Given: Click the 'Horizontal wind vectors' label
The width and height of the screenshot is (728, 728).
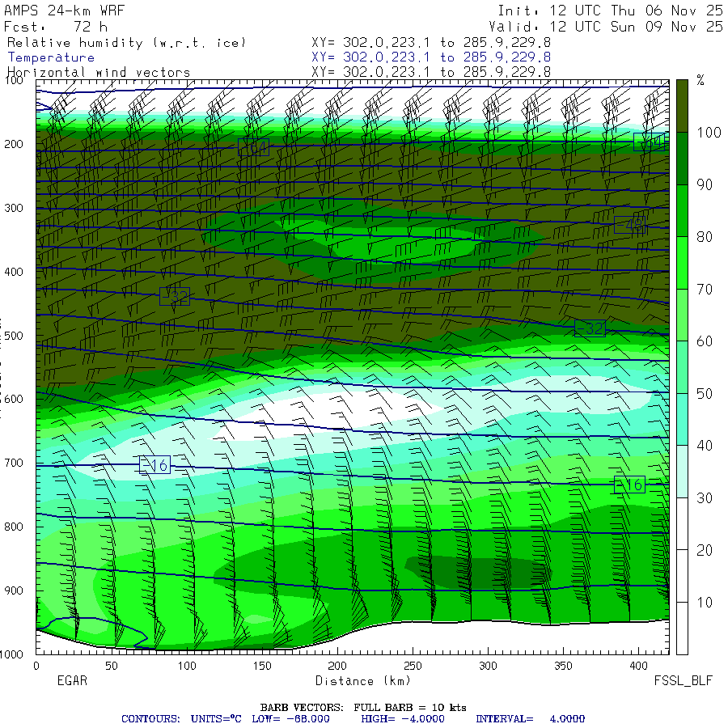Looking at the screenshot, I should point(99,73).
